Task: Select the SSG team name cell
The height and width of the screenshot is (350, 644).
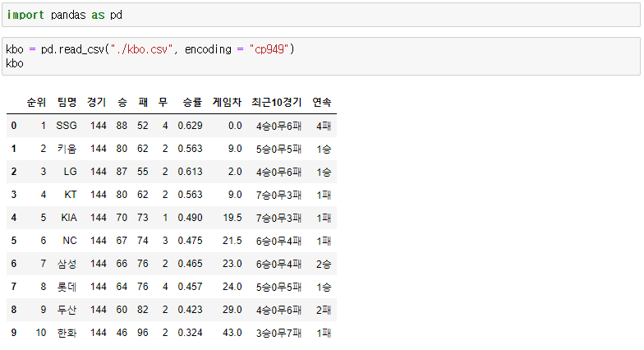Action: point(67,125)
